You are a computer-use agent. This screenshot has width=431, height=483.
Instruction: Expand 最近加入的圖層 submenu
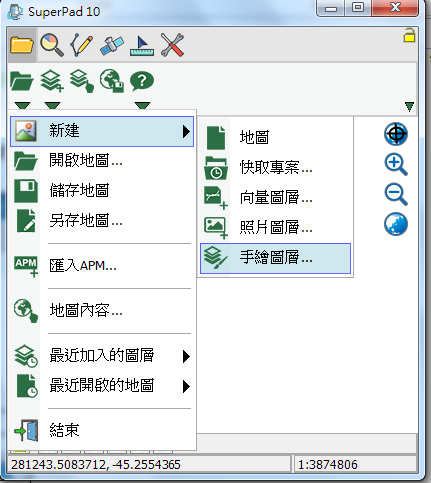[102, 356]
